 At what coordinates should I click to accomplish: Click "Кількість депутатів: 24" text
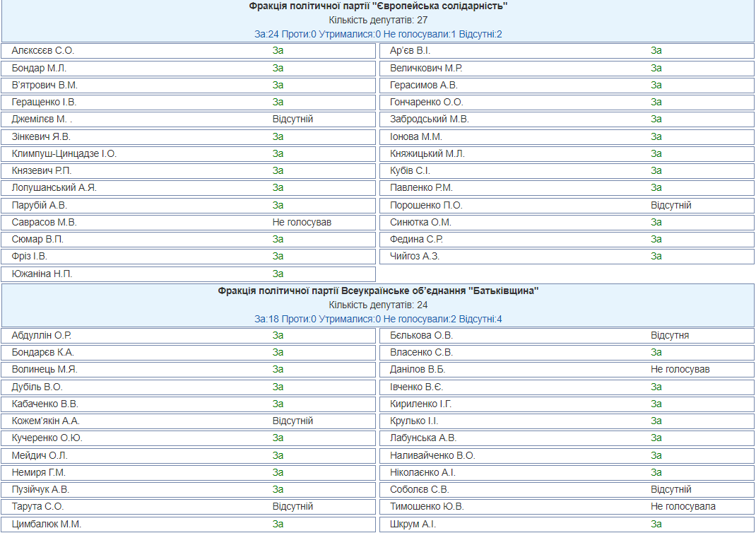pyautogui.click(x=378, y=305)
